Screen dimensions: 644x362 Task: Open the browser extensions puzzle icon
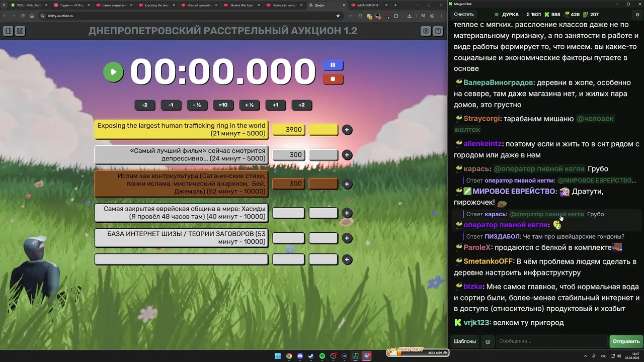(x=396, y=16)
